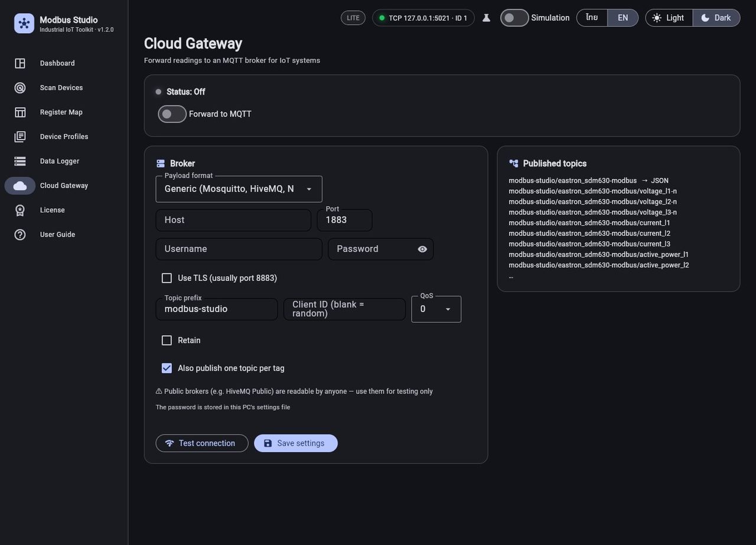Switch language to ไทย
Image resolution: width=756 pixels, height=545 pixels.
(x=592, y=18)
